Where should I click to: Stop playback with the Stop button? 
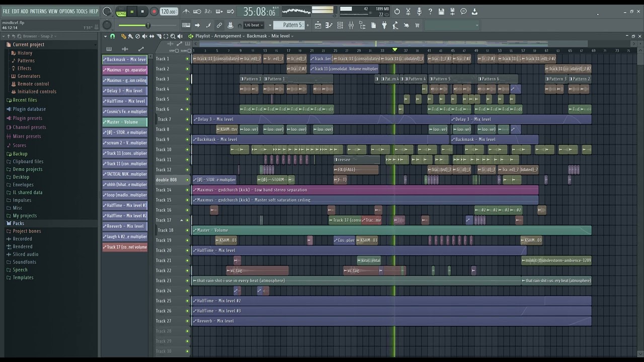[x=142, y=12]
